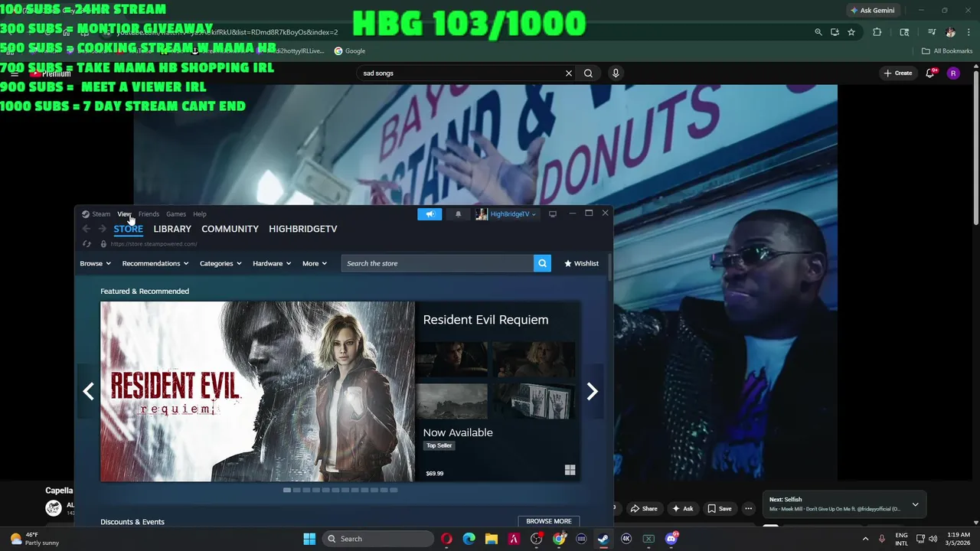Screen dimensions: 980x551
Task: Open Chrome media controls icon
Action: point(932,32)
